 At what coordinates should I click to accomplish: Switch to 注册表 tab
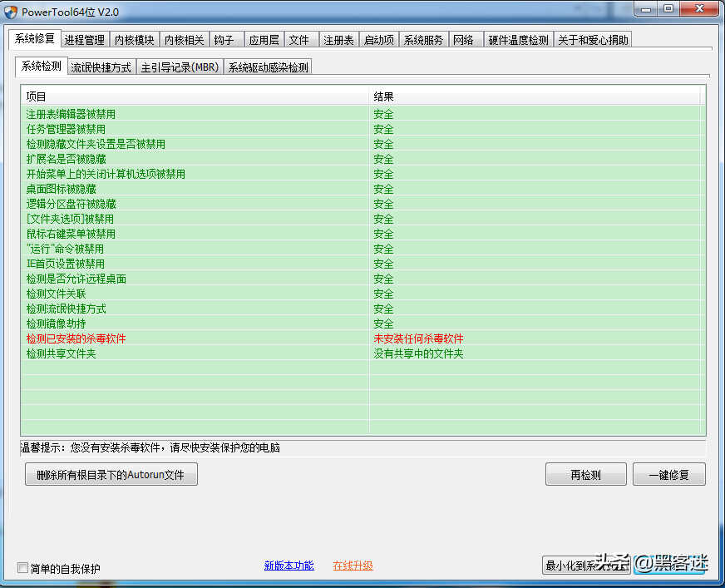[x=339, y=40]
